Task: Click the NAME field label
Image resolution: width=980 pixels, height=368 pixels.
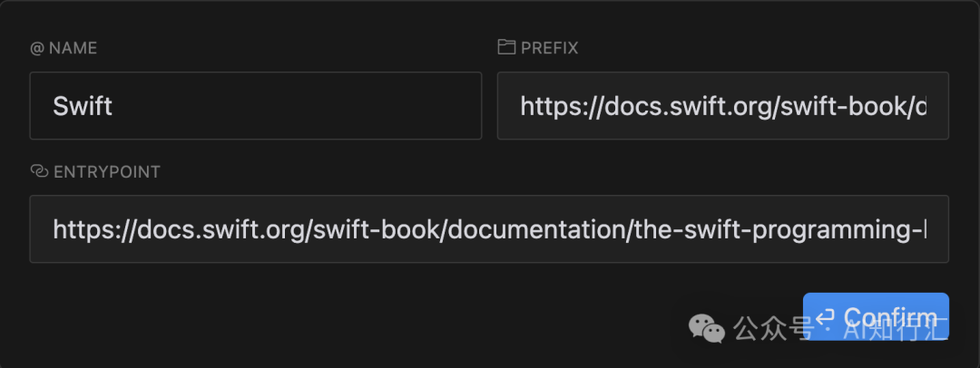Action: pos(73,49)
